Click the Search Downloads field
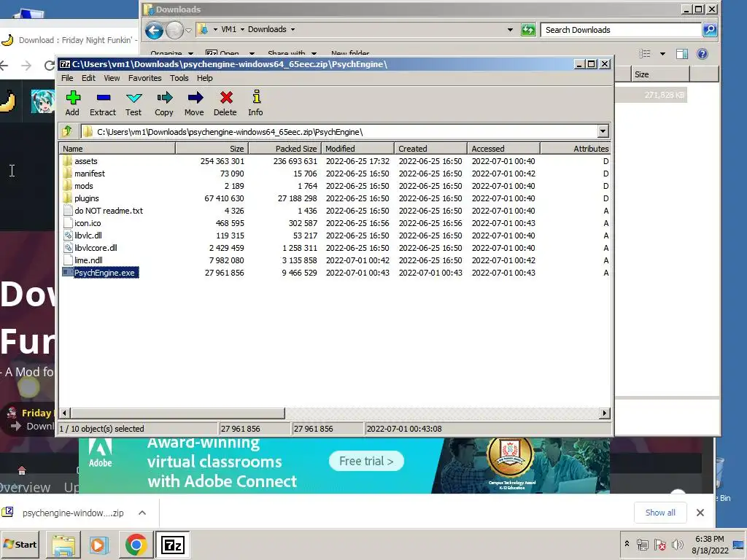This screenshot has height=560, width=747. 622,30
